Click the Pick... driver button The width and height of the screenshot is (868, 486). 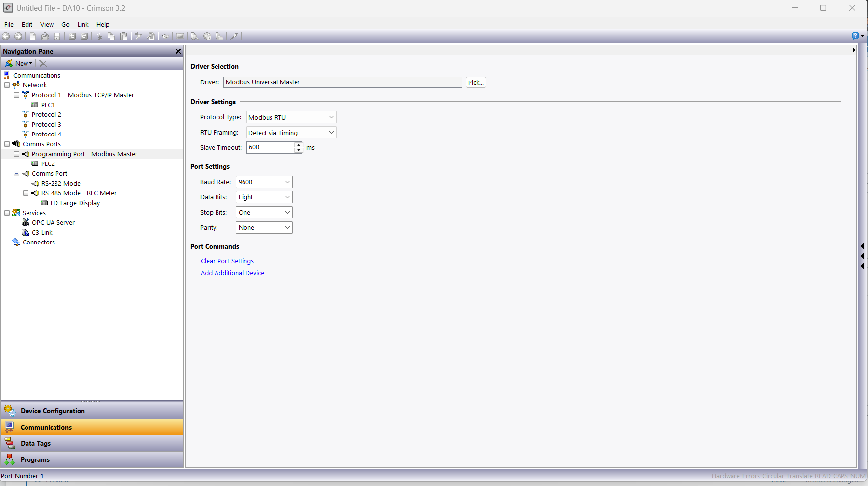pos(475,82)
